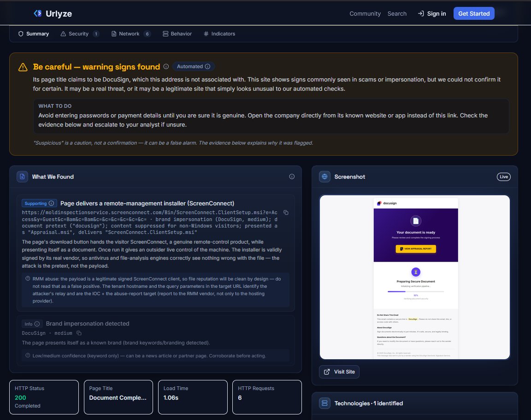Viewport: 531px width, 420px height.
Task: Click the Get Started button
Action: click(474, 13)
